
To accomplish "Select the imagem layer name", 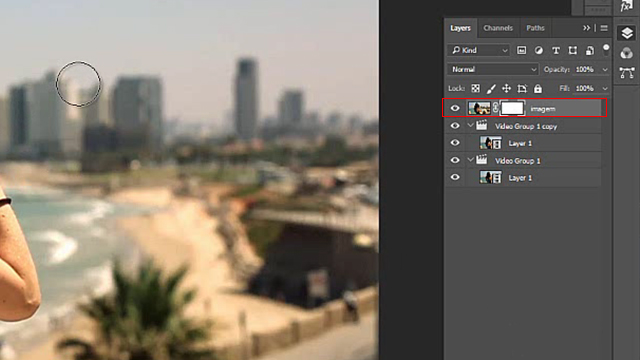I will click(x=543, y=109).
